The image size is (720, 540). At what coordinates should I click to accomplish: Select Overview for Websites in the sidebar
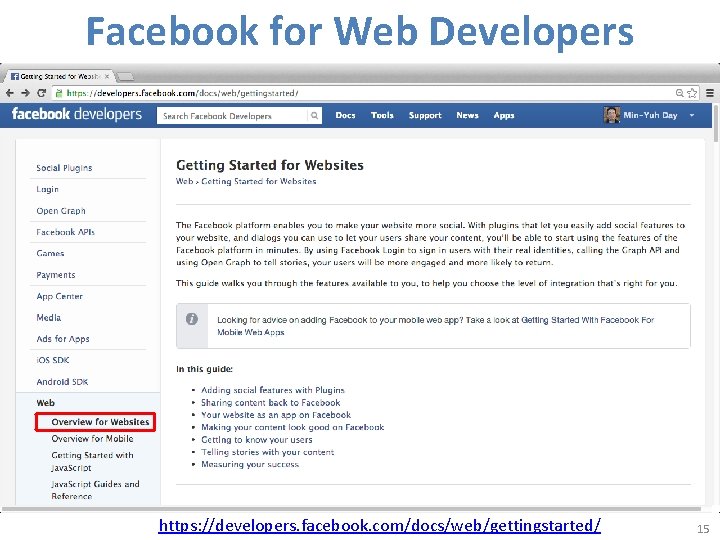click(100, 422)
